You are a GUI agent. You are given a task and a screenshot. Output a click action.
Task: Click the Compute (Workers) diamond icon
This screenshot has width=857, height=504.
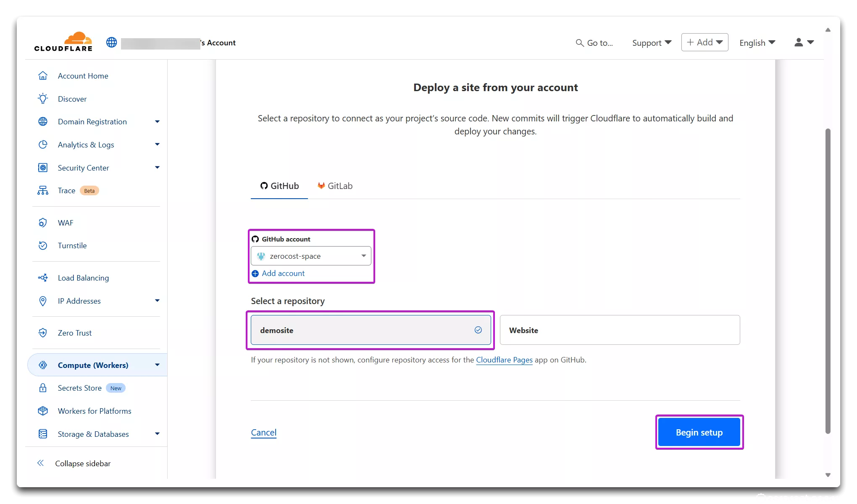pyautogui.click(x=43, y=365)
